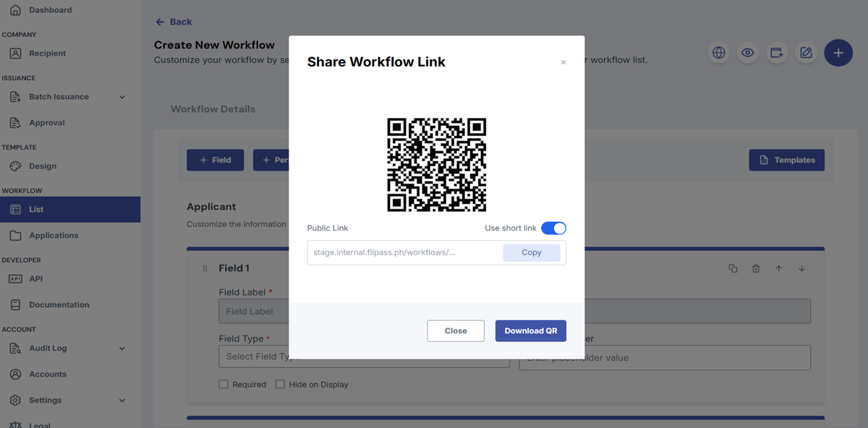Viewport: 868px width, 428px height.
Task: Duplicate Field 1 with copy icon
Action: pos(733,268)
